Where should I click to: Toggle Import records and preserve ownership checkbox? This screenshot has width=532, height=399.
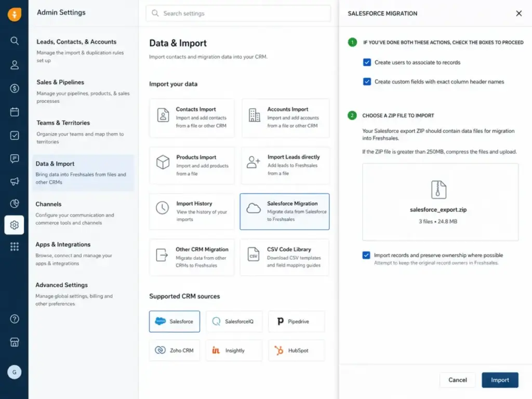click(366, 255)
